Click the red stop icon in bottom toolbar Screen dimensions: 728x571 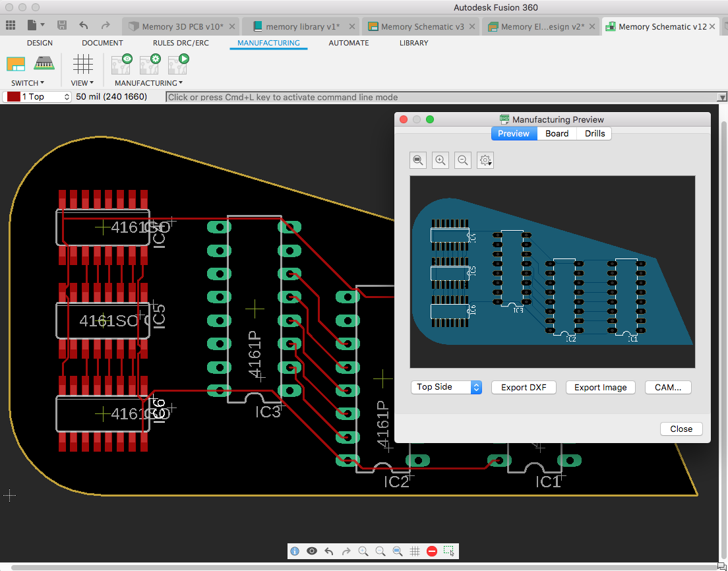click(x=432, y=551)
